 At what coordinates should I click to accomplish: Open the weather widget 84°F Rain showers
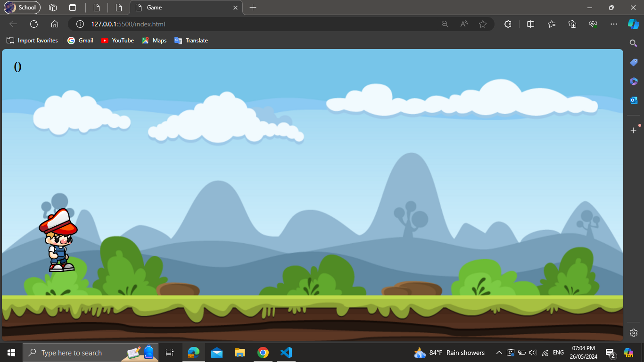click(x=449, y=353)
